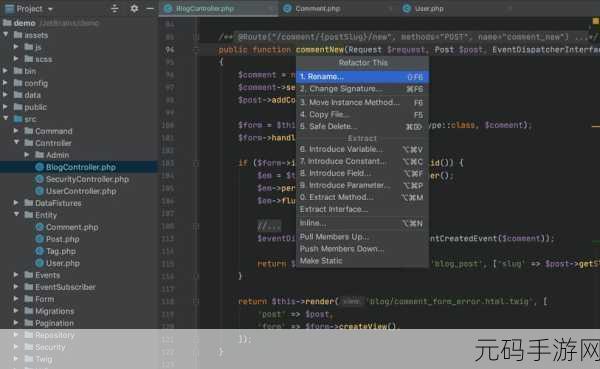Open Tag.php in the Entity folder
The width and height of the screenshot is (600, 369).
[60, 251]
